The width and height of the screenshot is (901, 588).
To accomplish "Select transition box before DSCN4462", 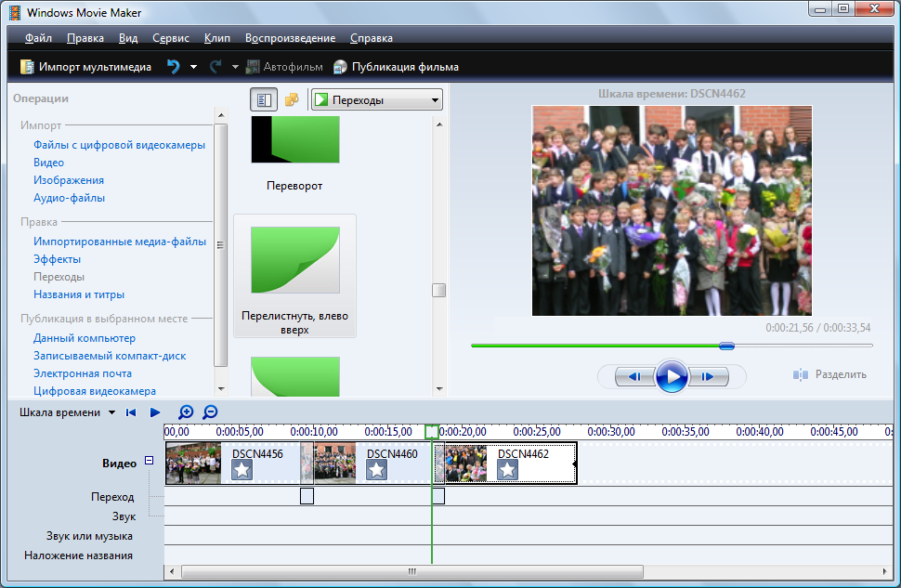I will pyautogui.click(x=438, y=496).
